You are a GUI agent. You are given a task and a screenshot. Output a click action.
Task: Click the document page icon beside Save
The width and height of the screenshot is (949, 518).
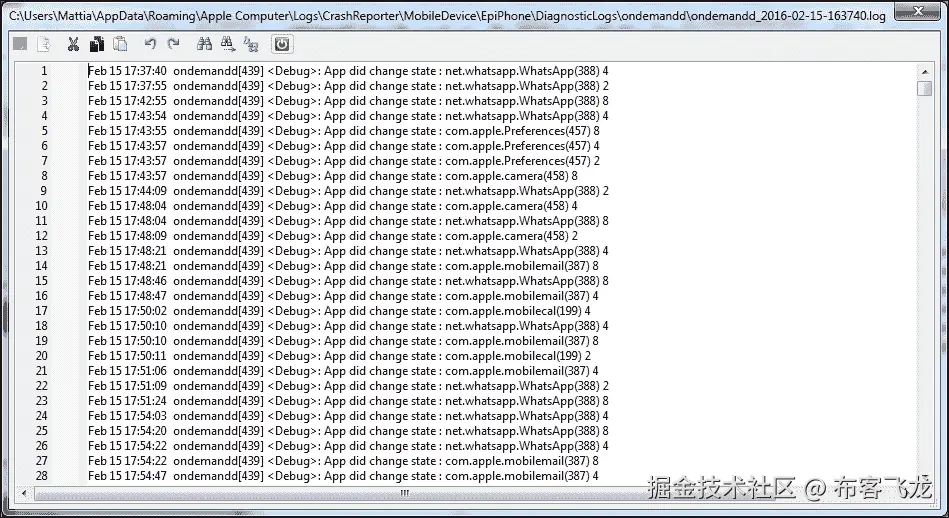[44, 44]
